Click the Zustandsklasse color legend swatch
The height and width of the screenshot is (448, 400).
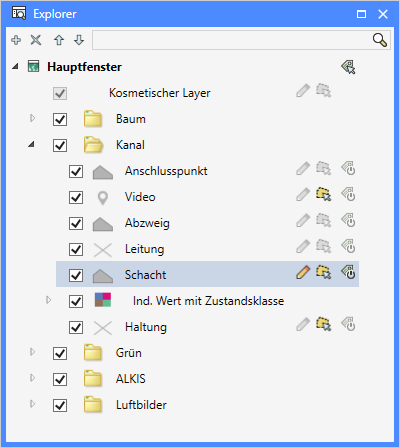[103, 300]
